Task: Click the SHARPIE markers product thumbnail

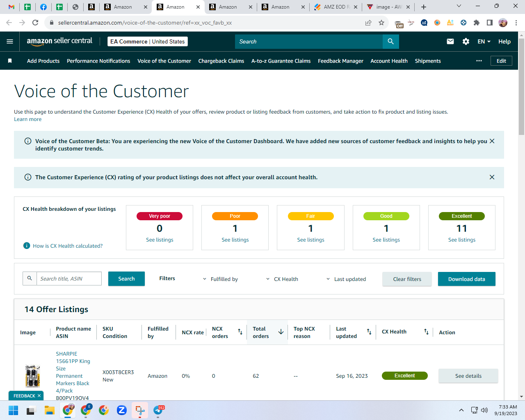Action: (32, 376)
